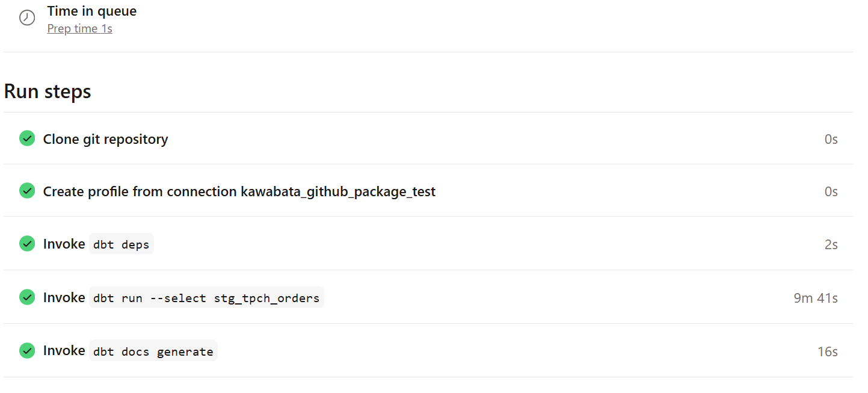Click the green check icon for Clone git repository
The image size is (868, 393).
tap(27, 138)
